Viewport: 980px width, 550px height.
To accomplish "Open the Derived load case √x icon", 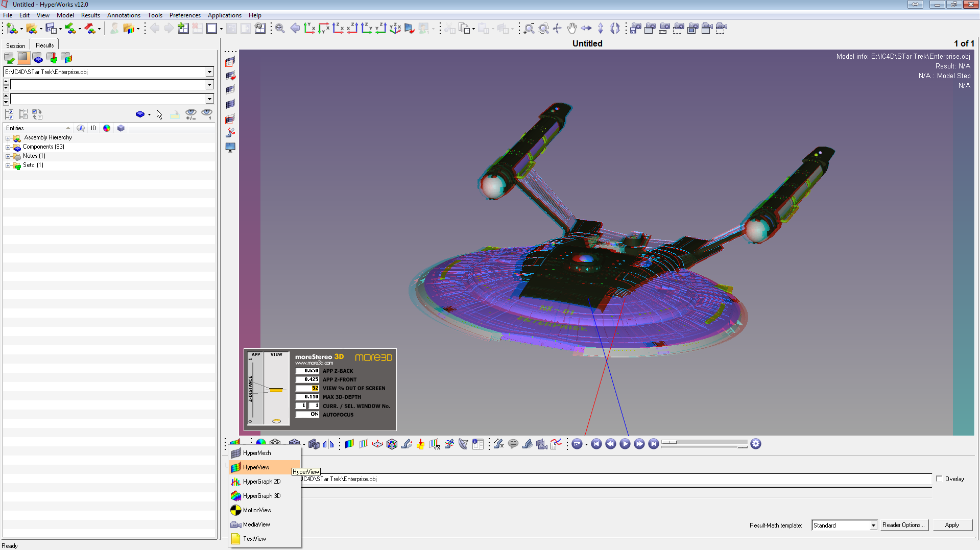I will coord(435,444).
